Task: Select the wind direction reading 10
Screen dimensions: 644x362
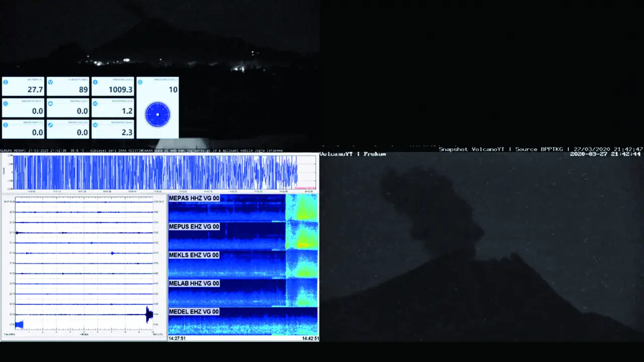Action: click(173, 89)
